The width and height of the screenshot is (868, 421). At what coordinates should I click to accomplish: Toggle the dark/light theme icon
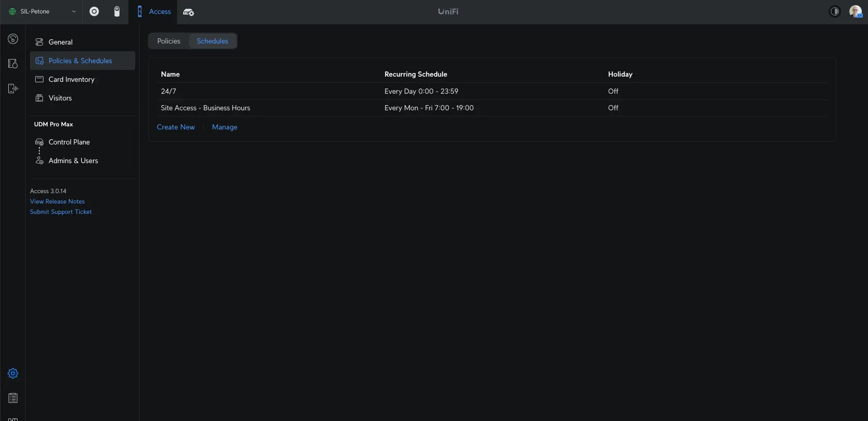[834, 11]
